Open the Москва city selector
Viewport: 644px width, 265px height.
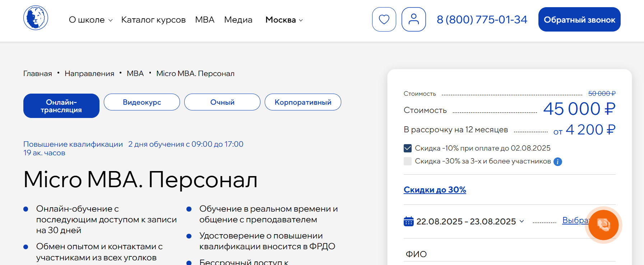pyautogui.click(x=284, y=20)
